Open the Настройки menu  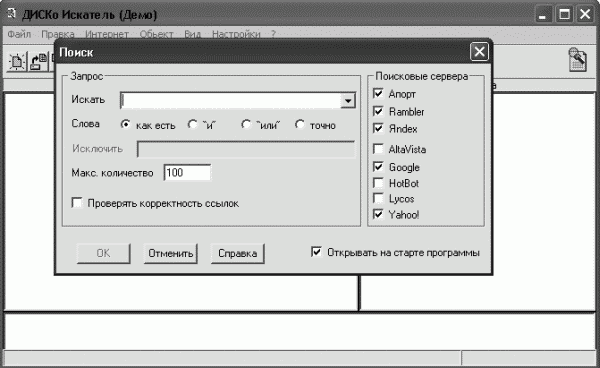236,34
